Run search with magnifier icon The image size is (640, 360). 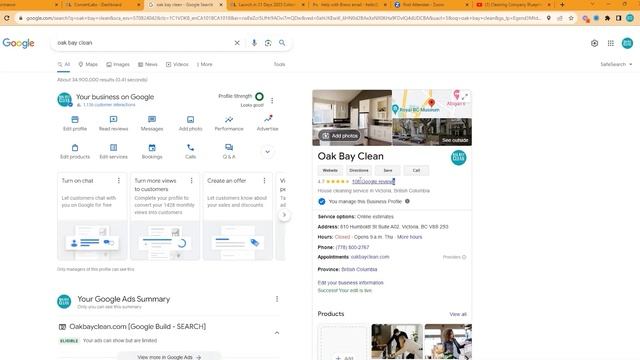[282, 43]
